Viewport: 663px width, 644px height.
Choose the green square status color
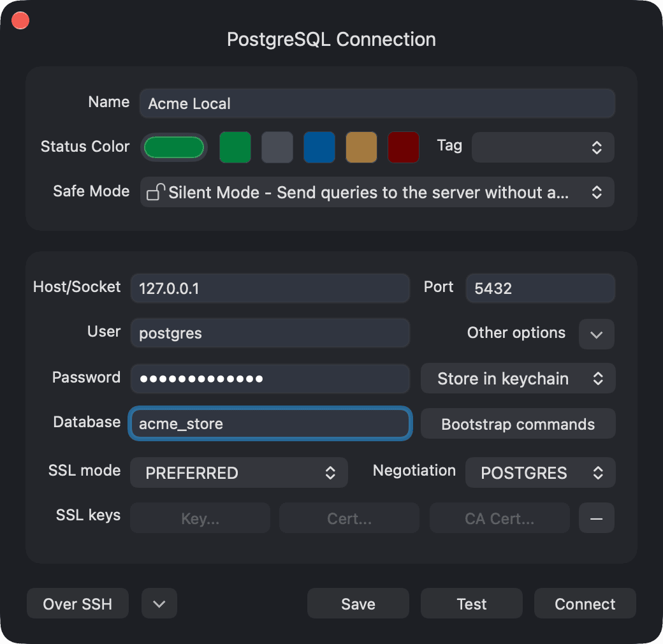pyautogui.click(x=235, y=147)
